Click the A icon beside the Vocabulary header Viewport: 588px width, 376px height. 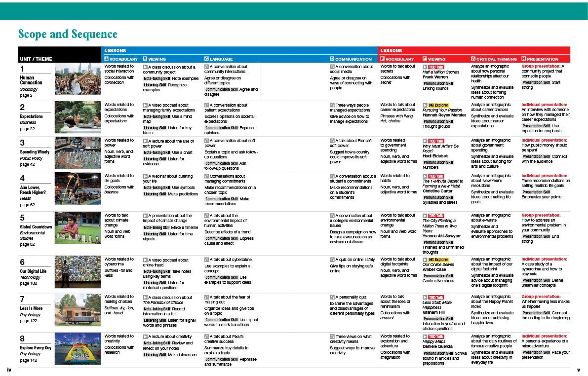[106, 59]
